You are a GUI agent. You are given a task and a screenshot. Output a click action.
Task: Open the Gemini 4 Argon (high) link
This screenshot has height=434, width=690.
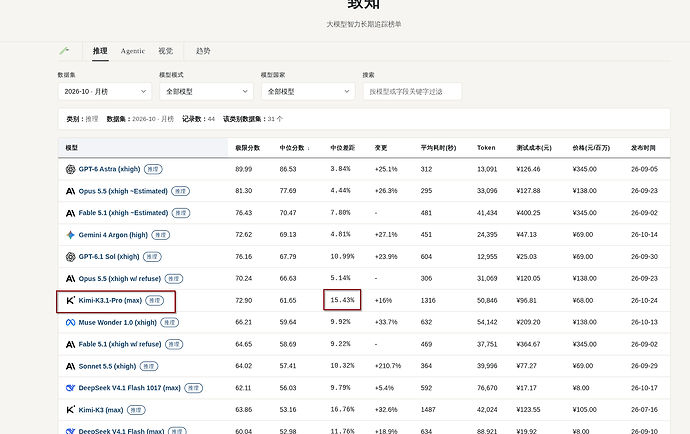coord(113,235)
